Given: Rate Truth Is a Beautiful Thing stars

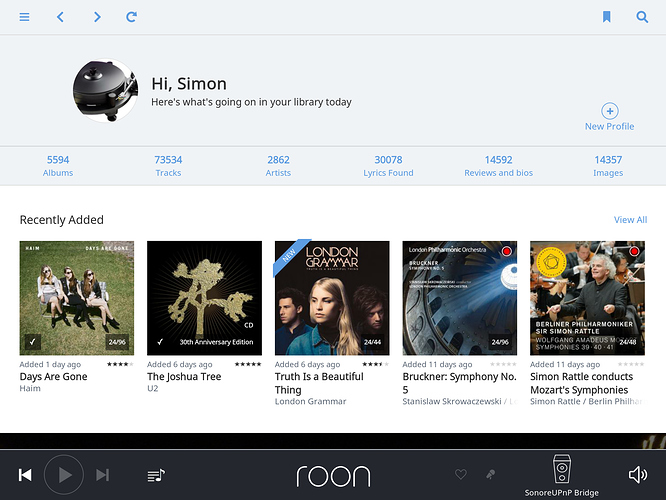Looking at the screenshot, I should (375, 364).
